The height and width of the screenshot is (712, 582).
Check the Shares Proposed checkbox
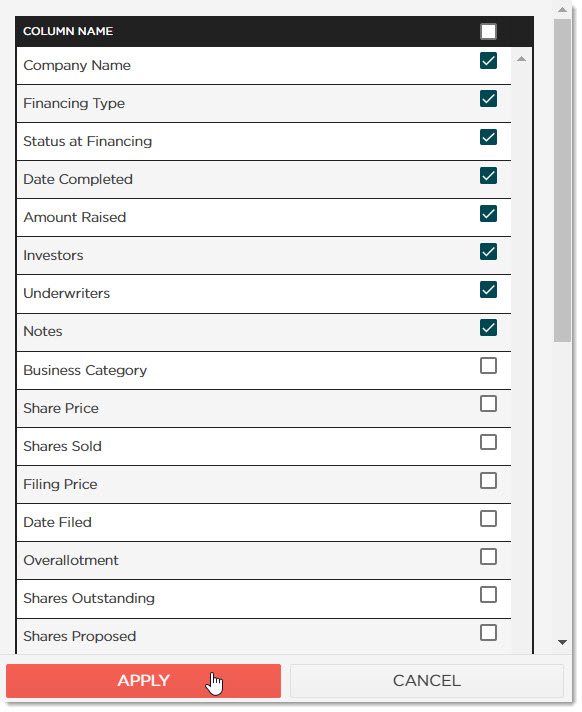coord(488,633)
